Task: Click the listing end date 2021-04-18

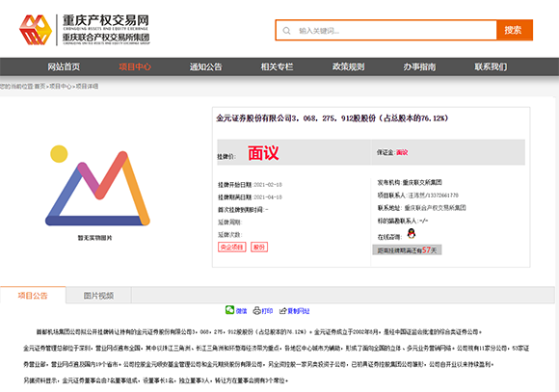Action: (268, 197)
